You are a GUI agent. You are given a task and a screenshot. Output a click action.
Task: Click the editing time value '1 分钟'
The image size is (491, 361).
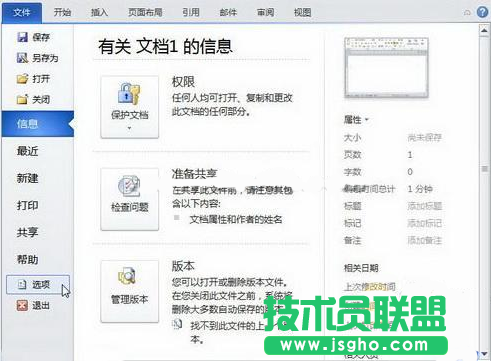(x=420, y=189)
